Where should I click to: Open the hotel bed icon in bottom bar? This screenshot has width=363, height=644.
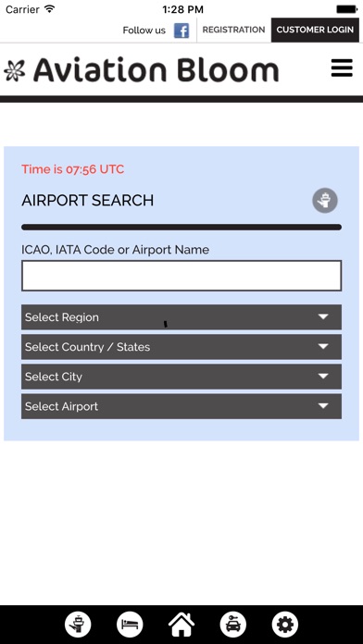click(130, 625)
